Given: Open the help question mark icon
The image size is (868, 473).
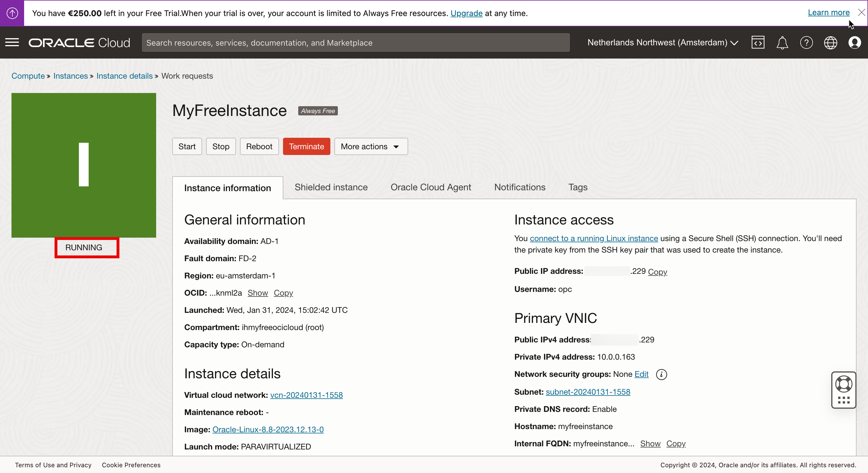Looking at the screenshot, I should coord(806,43).
